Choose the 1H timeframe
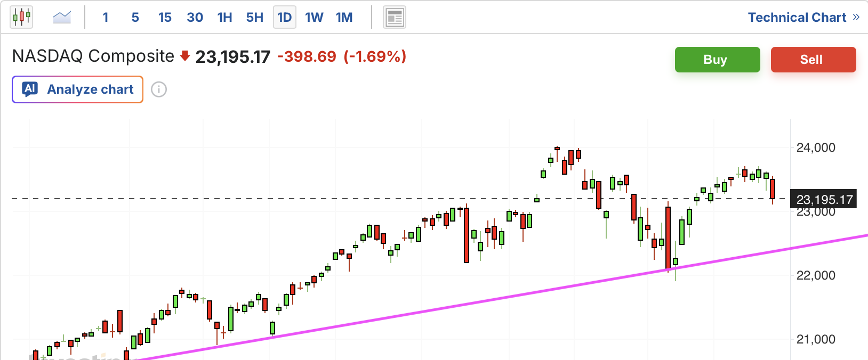 (225, 18)
